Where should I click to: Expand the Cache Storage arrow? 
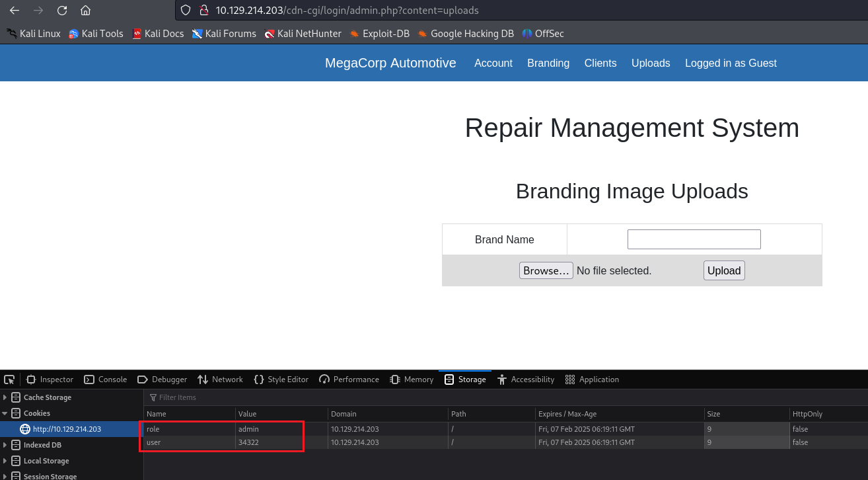5,397
